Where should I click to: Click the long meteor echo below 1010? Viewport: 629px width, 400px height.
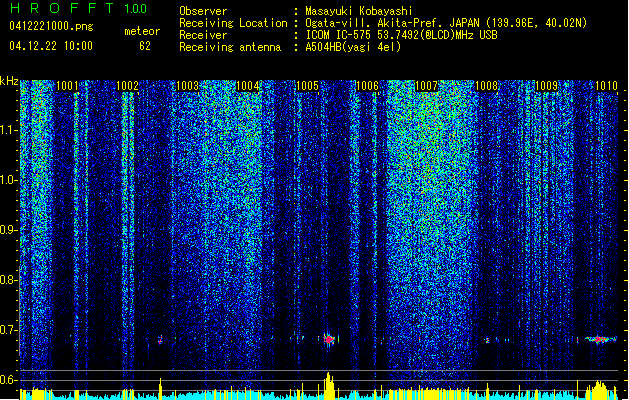click(x=600, y=340)
